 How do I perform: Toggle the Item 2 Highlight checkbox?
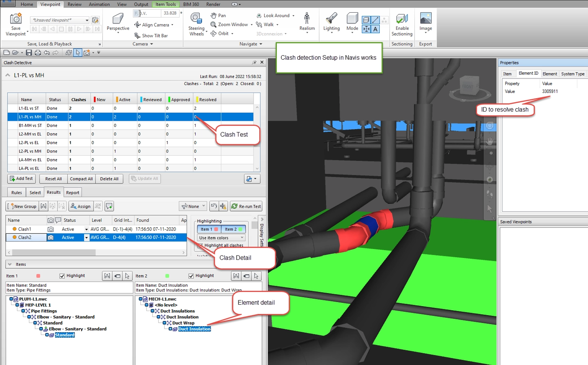click(x=191, y=276)
